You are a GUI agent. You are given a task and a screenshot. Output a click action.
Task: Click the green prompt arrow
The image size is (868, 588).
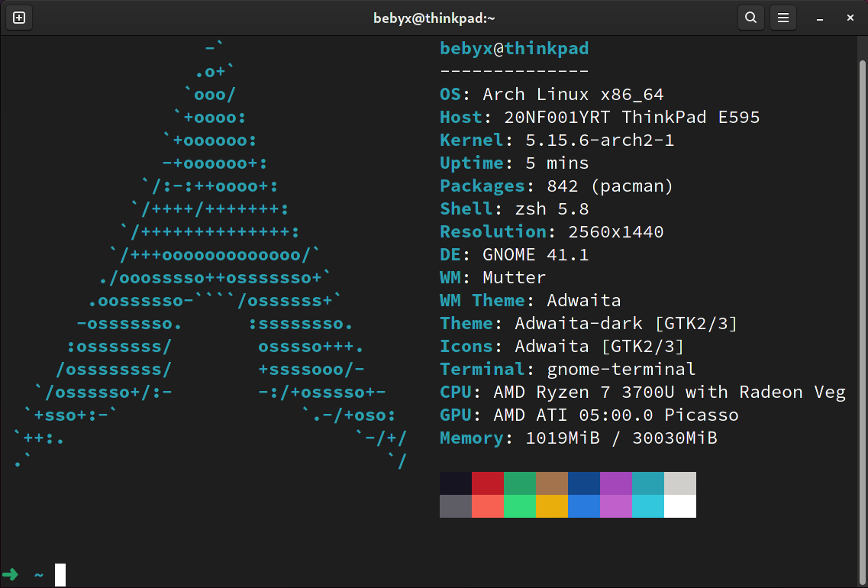tap(10, 574)
